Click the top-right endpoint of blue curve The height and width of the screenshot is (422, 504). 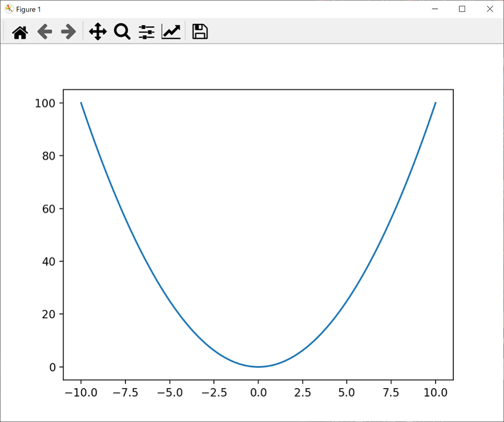pos(436,103)
